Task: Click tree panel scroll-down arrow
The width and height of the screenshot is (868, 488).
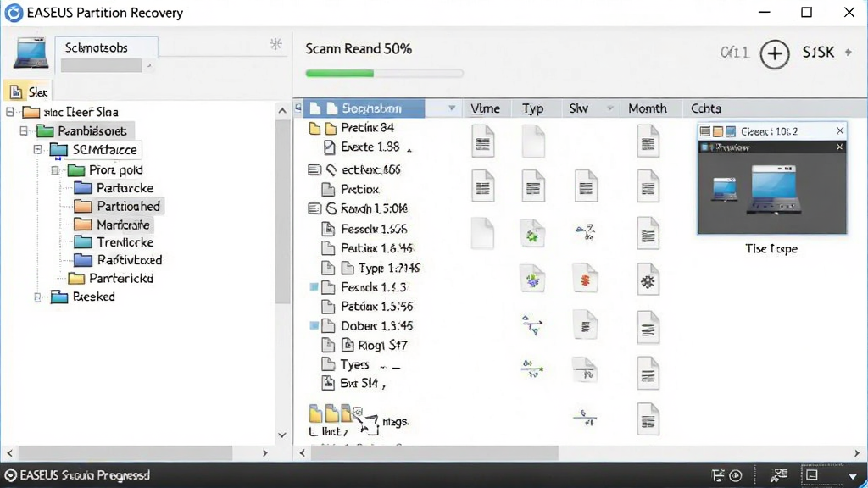Action: click(282, 435)
